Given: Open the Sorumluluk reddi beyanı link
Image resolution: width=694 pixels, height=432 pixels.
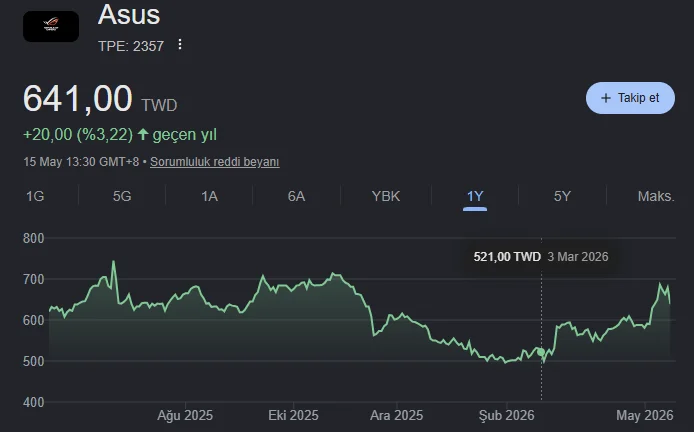Looking at the screenshot, I should [x=215, y=162].
